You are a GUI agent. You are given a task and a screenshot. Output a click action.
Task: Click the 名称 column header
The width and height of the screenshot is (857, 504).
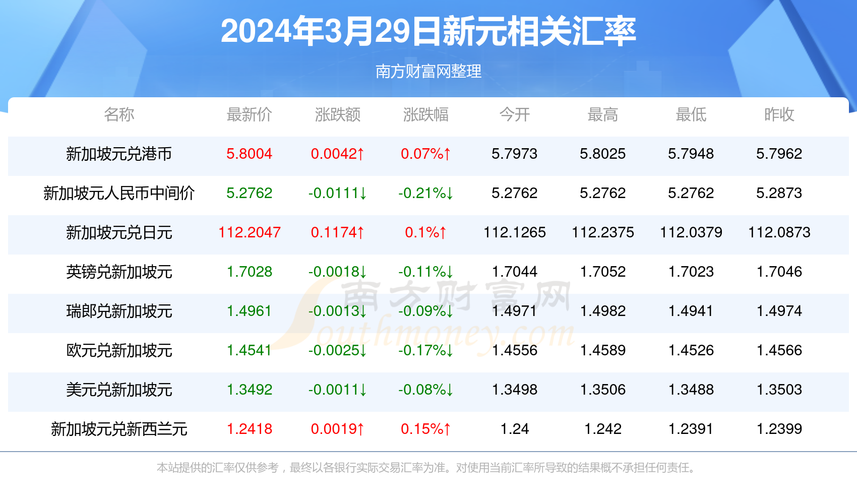pyautogui.click(x=119, y=114)
